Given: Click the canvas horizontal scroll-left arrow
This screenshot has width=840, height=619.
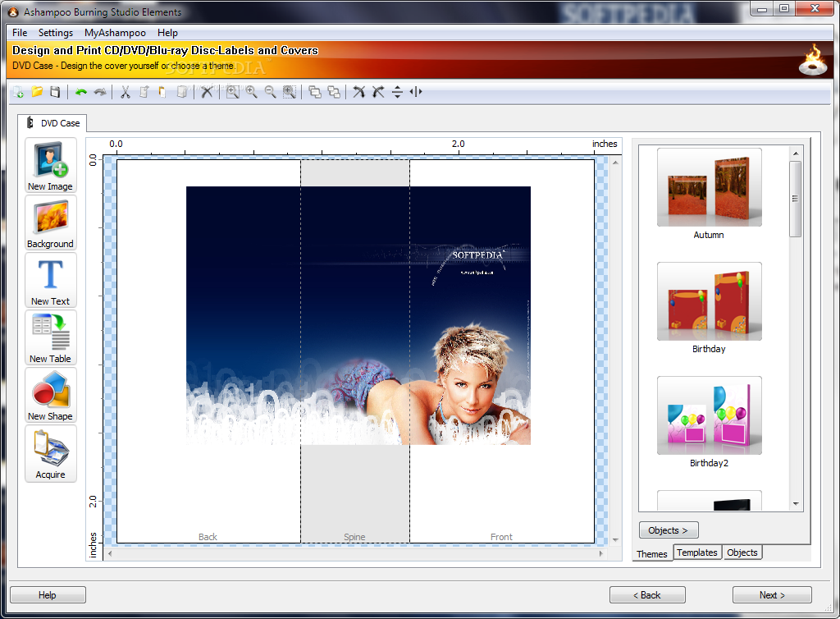Looking at the screenshot, I should 110,553.
